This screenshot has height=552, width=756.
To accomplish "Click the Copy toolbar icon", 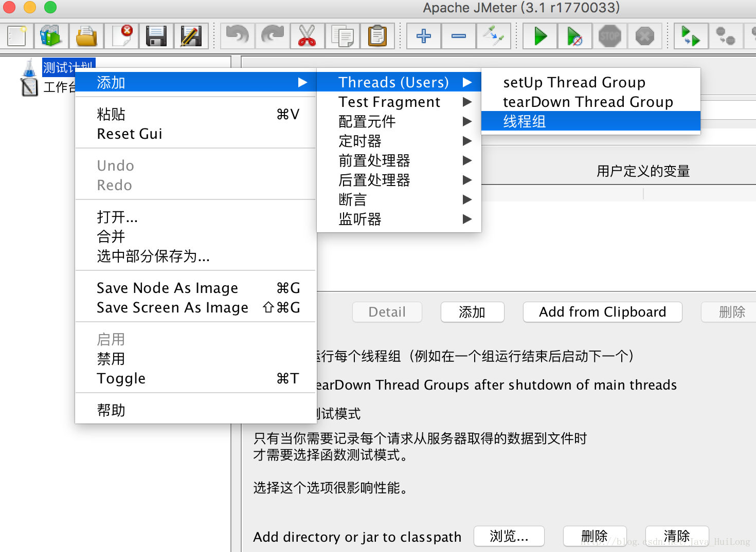I will pos(343,36).
